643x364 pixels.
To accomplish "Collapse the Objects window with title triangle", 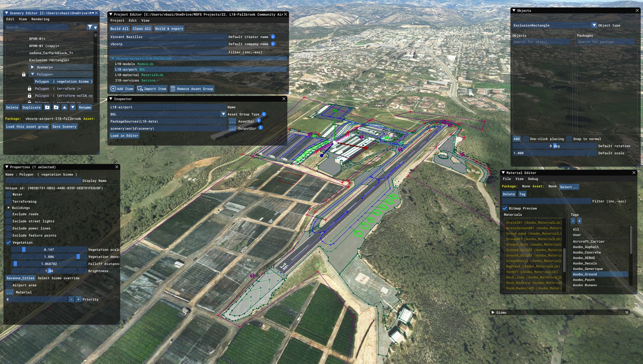I will point(514,10).
